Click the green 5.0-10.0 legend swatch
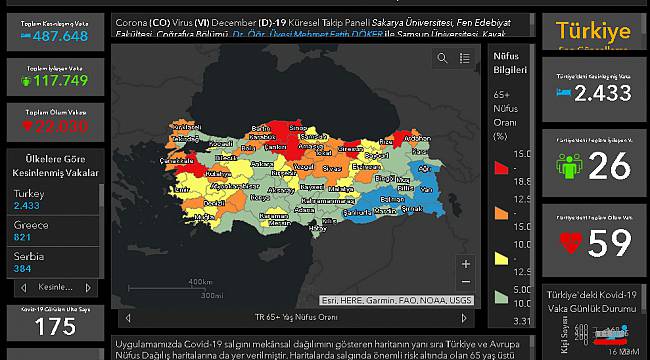This screenshot has height=360, width=650. tap(501, 297)
